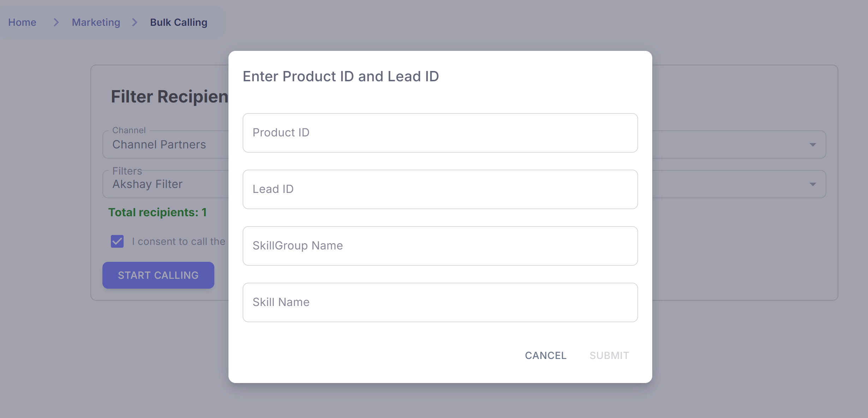Uncheck the consent to call checkbox

tap(117, 241)
